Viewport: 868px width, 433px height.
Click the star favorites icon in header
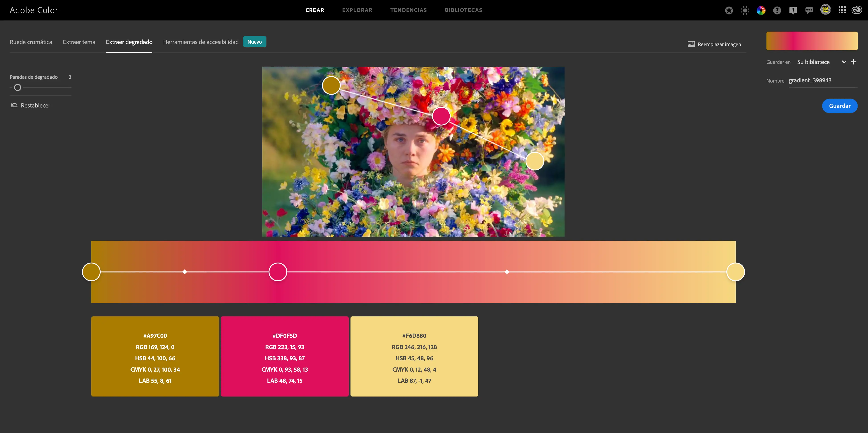(x=729, y=10)
